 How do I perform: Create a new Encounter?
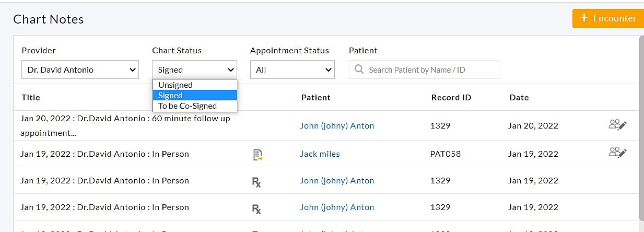click(608, 18)
